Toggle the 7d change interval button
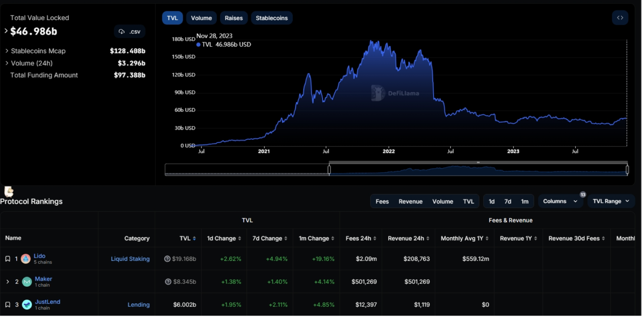This screenshot has width=644, height=317. [508, 201]
